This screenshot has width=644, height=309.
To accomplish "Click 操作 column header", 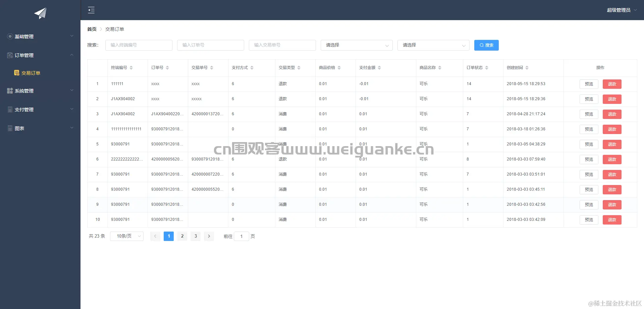I will coord(600,68).
